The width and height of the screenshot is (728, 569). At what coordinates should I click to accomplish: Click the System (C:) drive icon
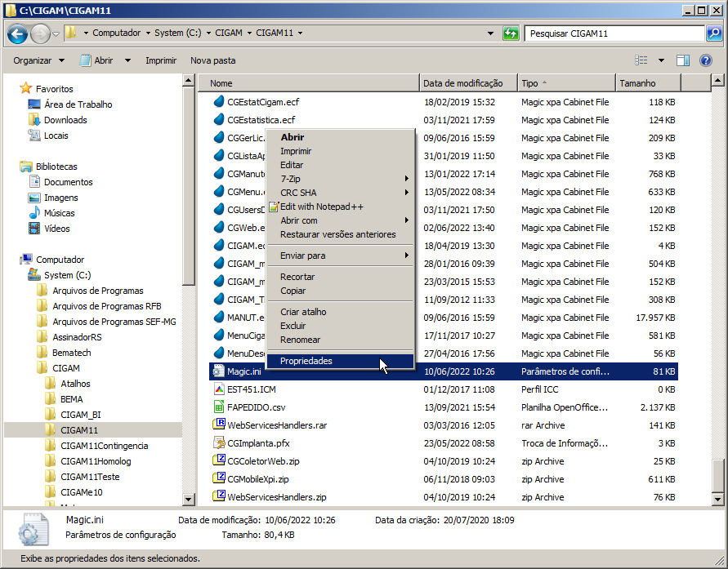pyautogui.click(x=33, y=274)
